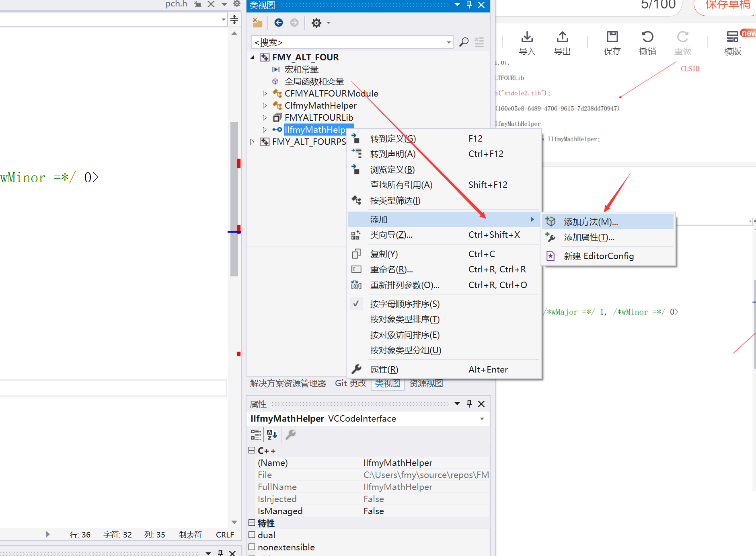Open the class view search box dropdown
Viewport: 756px width, 556px height.
coord(448,42)
